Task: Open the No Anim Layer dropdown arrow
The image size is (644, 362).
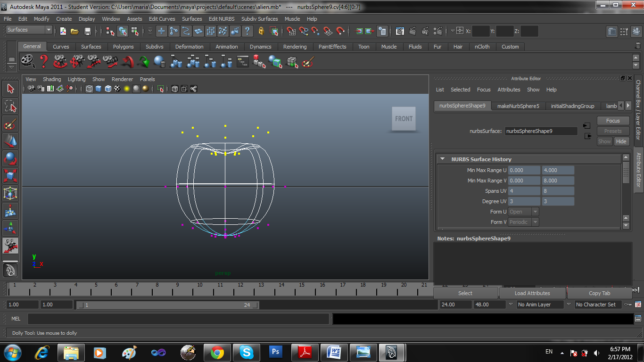Action: pyautogui.click(x=511, y=304)
